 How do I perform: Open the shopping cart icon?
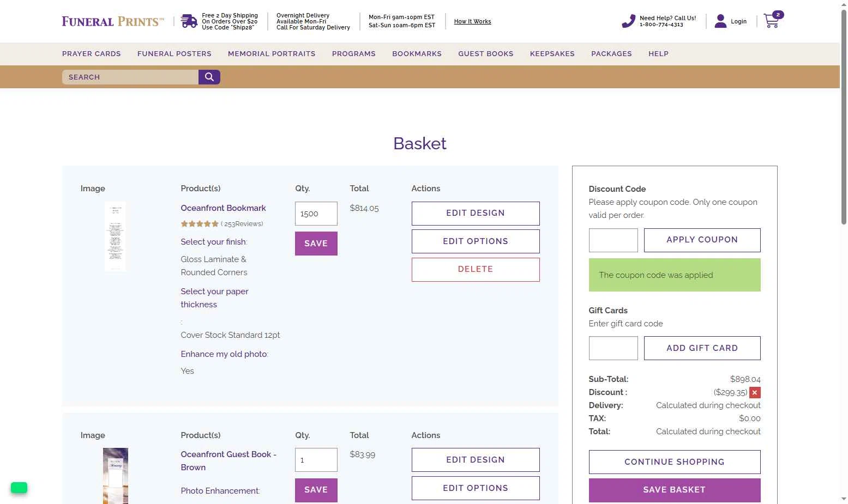click(x=773, y=20)
